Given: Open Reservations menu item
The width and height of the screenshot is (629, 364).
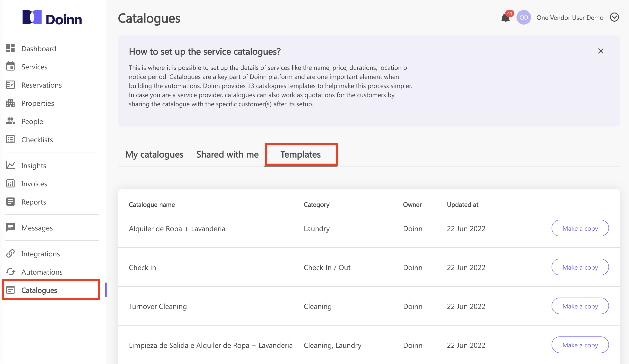Looking at the screenshot, I should 41,85.
